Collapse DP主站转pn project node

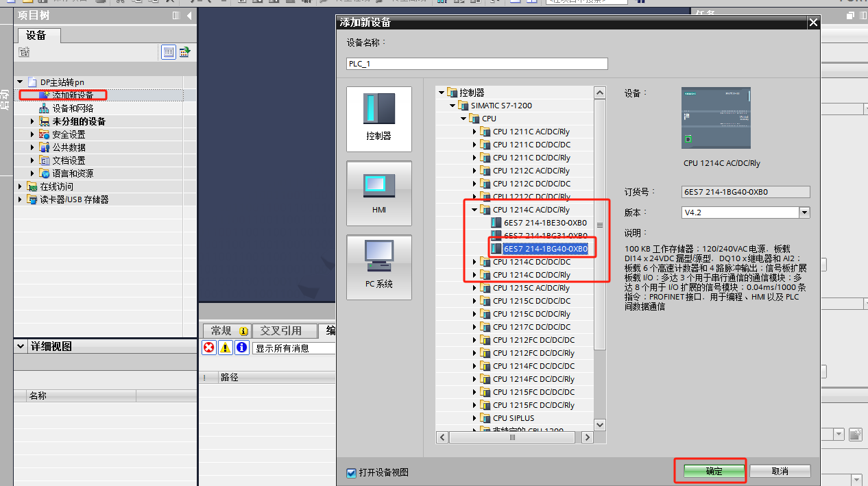pos(20,82)
